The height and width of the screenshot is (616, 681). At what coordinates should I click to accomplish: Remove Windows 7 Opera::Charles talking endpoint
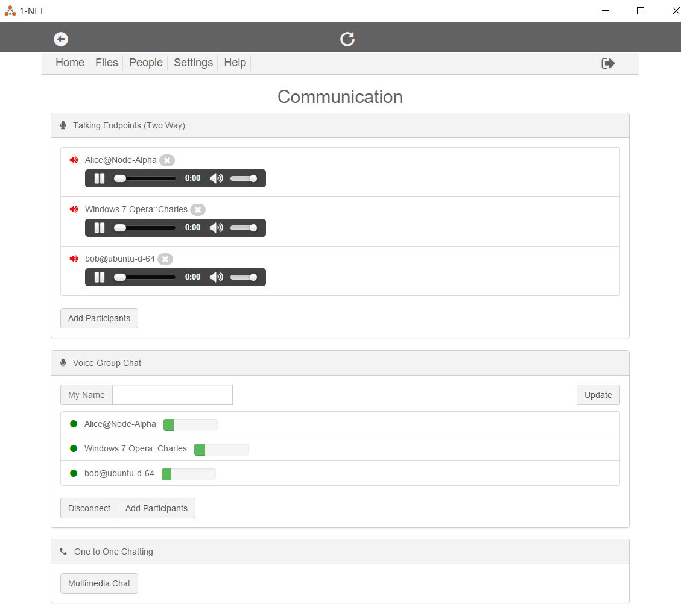[198, 210]
